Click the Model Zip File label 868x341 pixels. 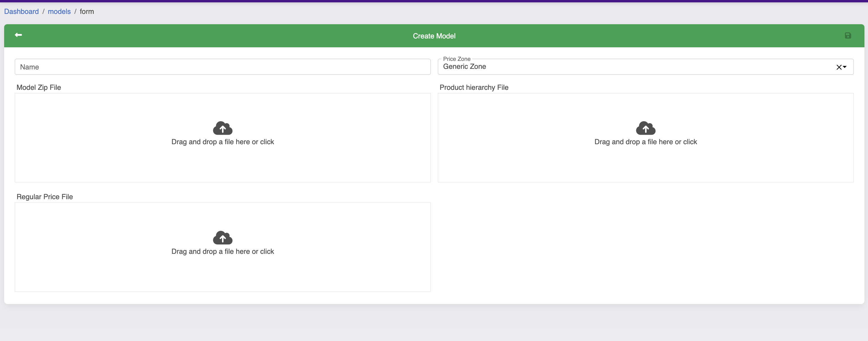[x=39, y=87]
